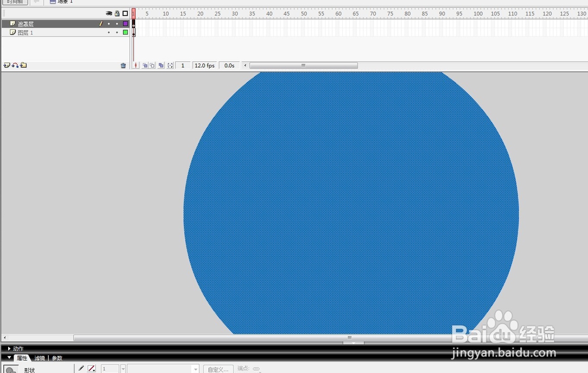The height and width of the screenshot is (373, 588).
Task: Open the stroke height slider dropdown
Action: pos(123,369)
